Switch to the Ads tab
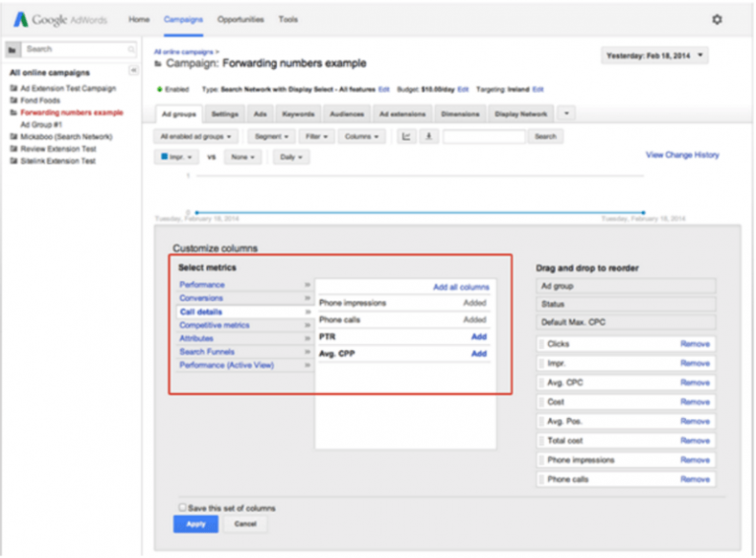The image size is (756, 558). 260,113
